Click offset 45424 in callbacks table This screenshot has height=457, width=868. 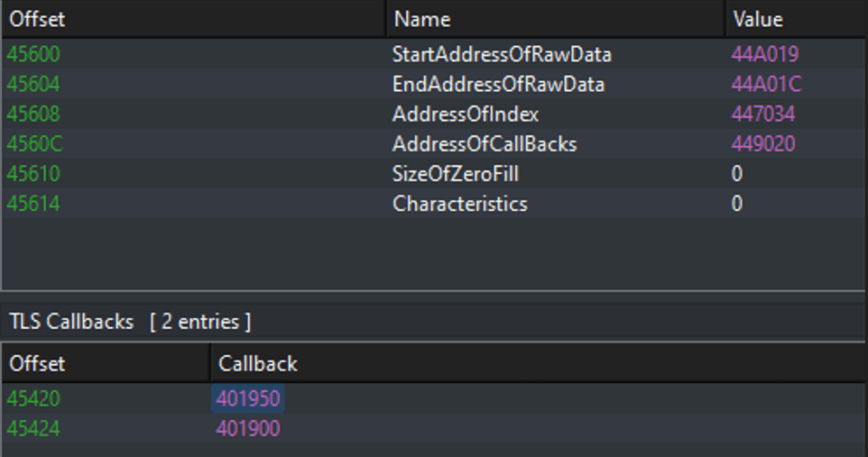click(33, 428)
